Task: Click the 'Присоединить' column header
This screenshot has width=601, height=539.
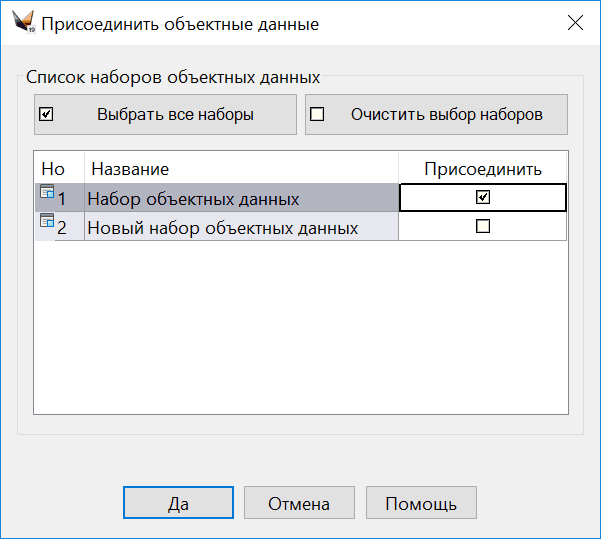Action: point(483,169)
